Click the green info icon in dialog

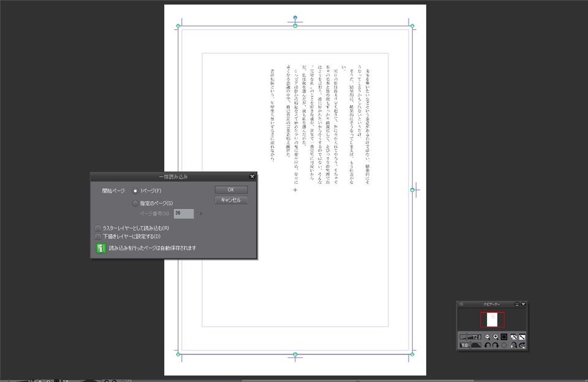point(100,248)
